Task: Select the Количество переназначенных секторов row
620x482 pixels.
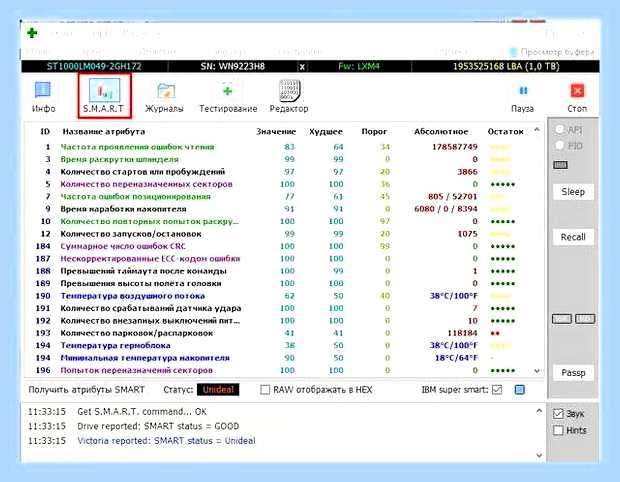Action: [280, 184]
